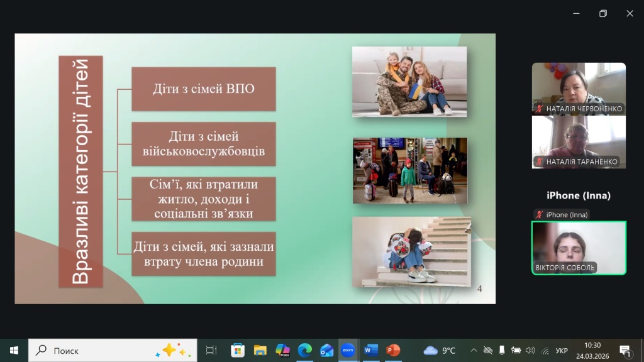Open Microsoft Word from the taskbar
This screenshot has height=362, width=644.
[370, 350]
